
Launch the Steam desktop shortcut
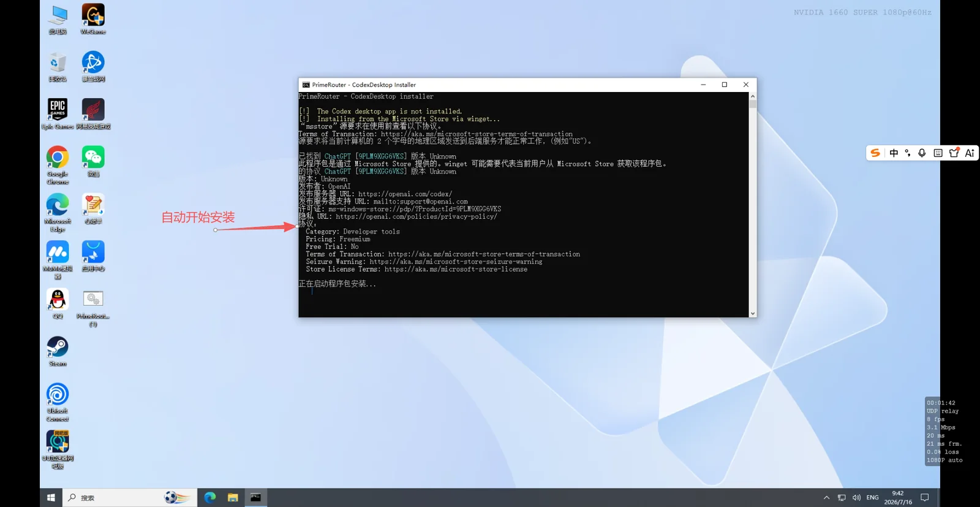tap(58, 351)
